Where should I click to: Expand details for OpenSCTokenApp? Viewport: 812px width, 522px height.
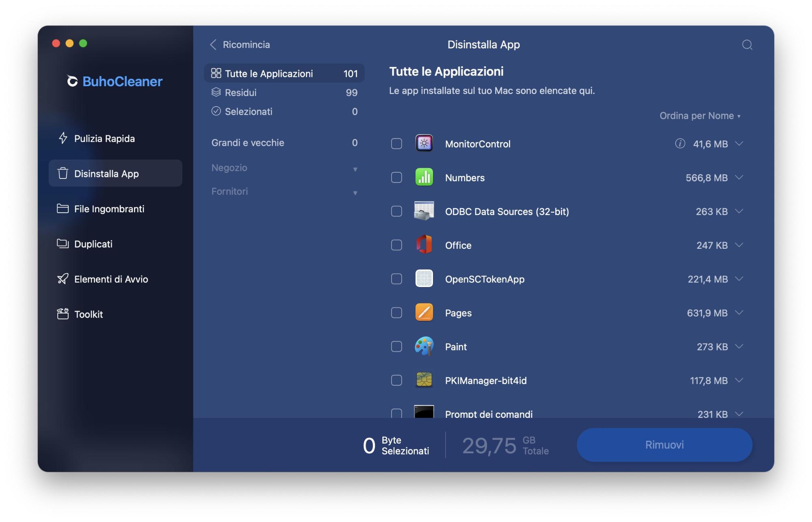pyautogui.click(x=740, y=279)
